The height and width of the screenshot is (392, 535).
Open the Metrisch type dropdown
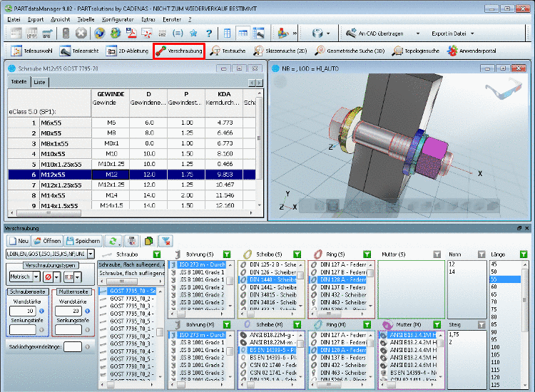pyautogui.click(x=36, y=276)
